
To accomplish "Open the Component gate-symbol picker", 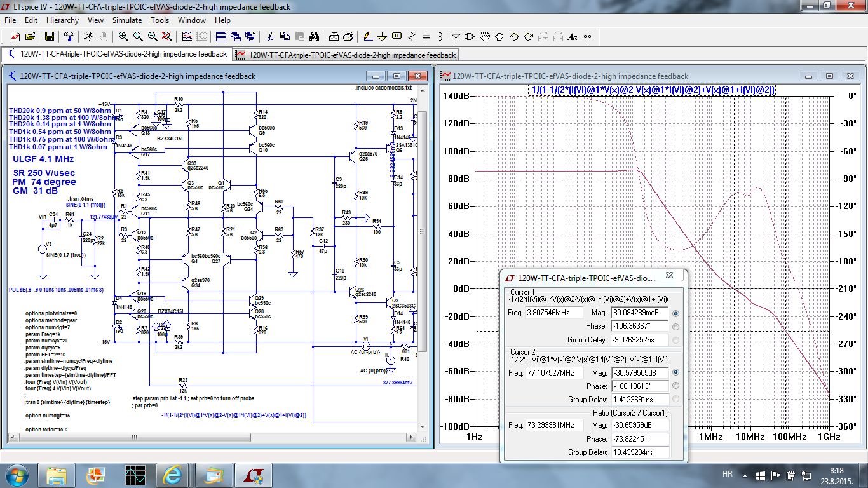I will (x=470, y=36).
